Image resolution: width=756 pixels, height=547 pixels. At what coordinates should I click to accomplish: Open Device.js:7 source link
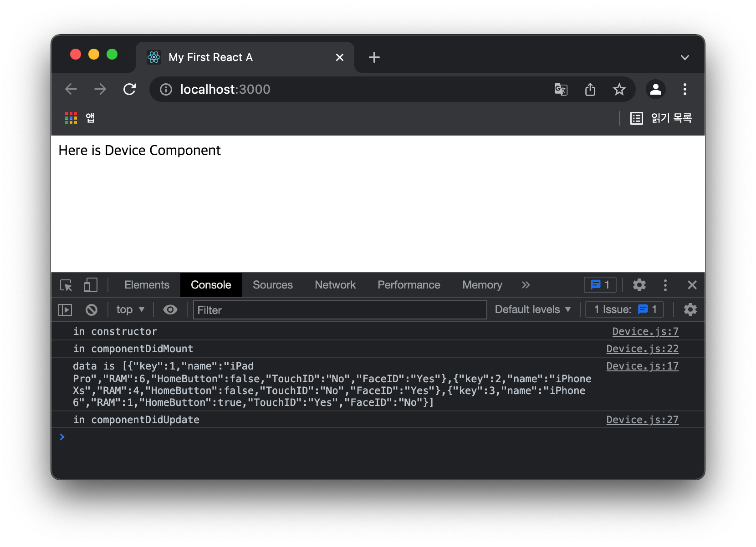click(x=645, y=331)
